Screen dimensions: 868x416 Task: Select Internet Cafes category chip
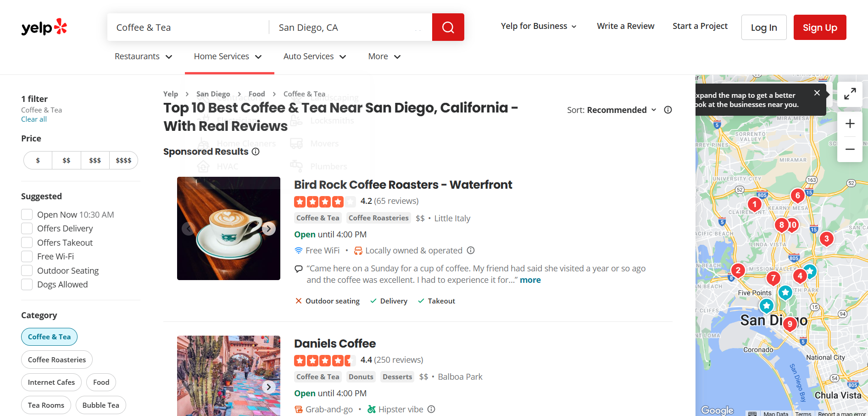(51, 382)
